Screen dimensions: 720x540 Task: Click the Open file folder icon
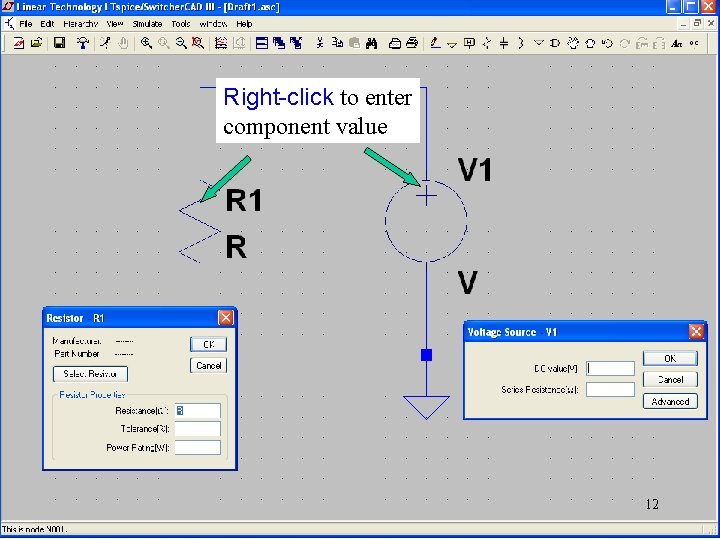[x=36, y=43]
